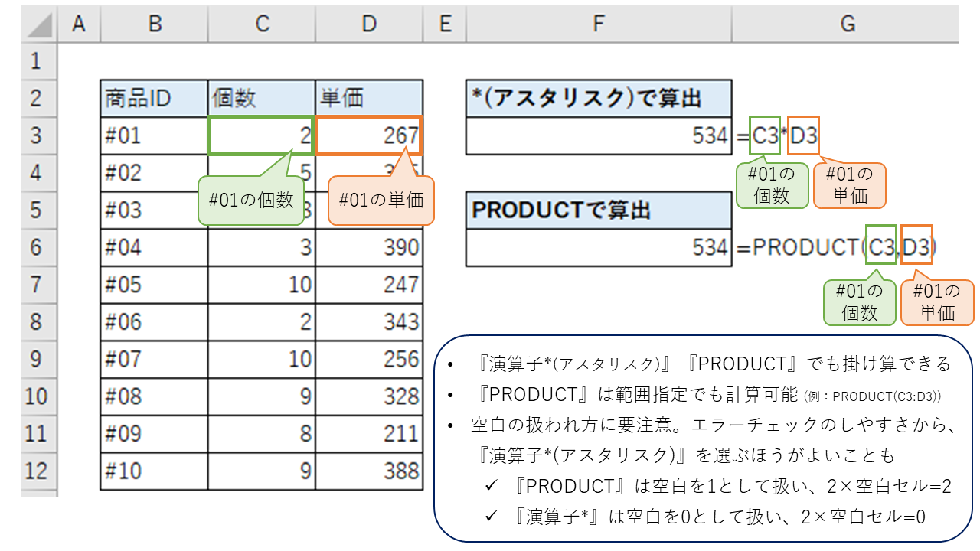Click the quantity cell in the #08 row
Screen dimensions: 980x551
(x=262, y=396)
